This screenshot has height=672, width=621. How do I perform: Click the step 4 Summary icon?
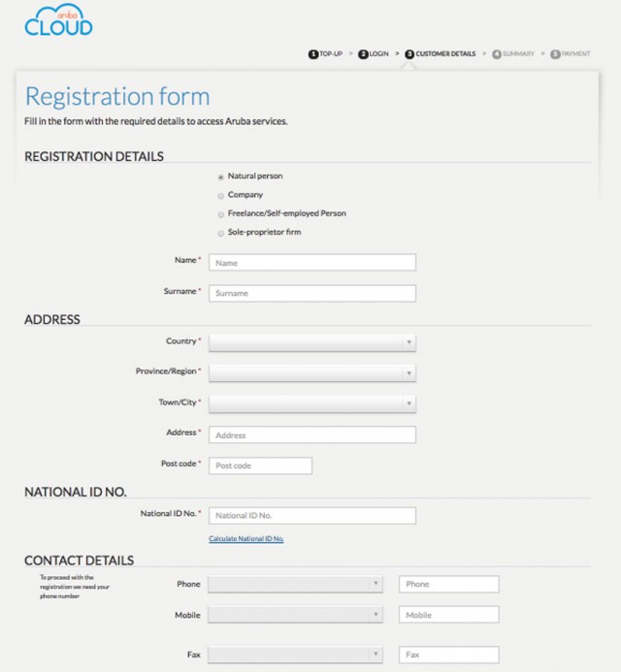coord(497,54)
